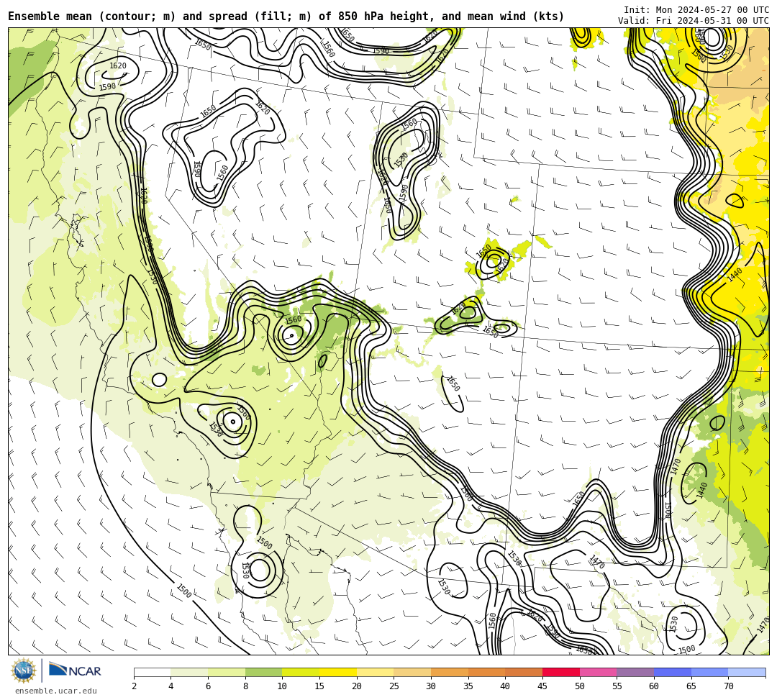Click the colorbar tick label 25
This screenshot has width=777, height=700.
[x=394, y=686]
